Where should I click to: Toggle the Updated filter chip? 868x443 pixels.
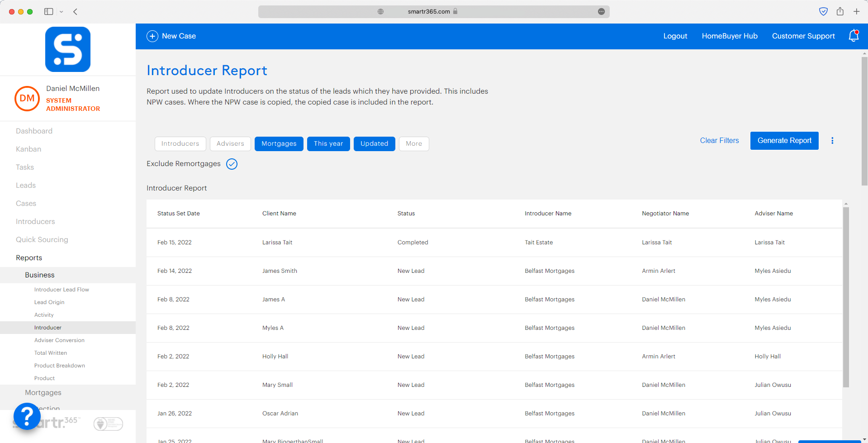point(375,144)
